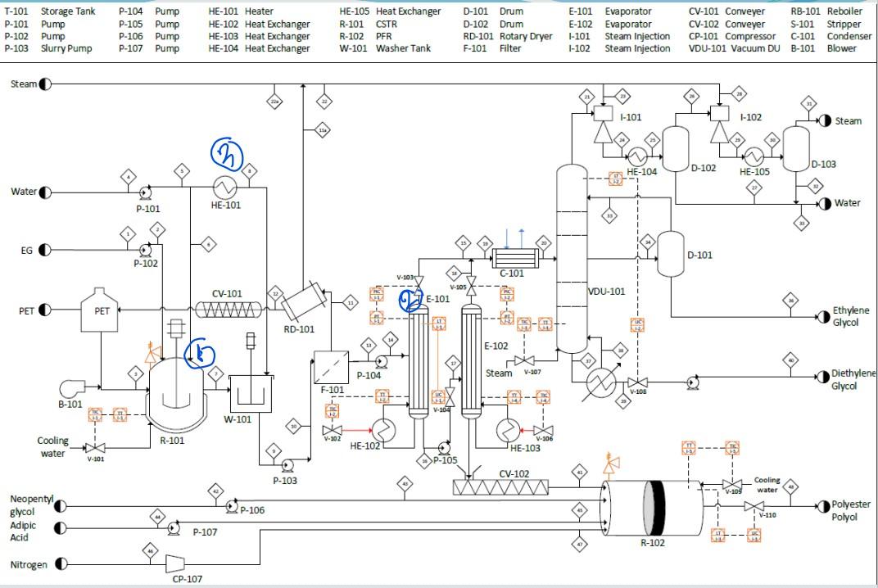Image resolution: width=878 pixels, height=588 pixels.
Task: Open the TIC controller under R-101
Action: 95,415
